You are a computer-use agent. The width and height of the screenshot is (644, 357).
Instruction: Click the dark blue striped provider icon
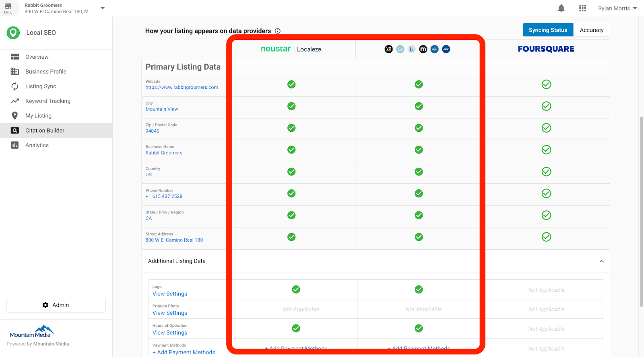(434, 49)
